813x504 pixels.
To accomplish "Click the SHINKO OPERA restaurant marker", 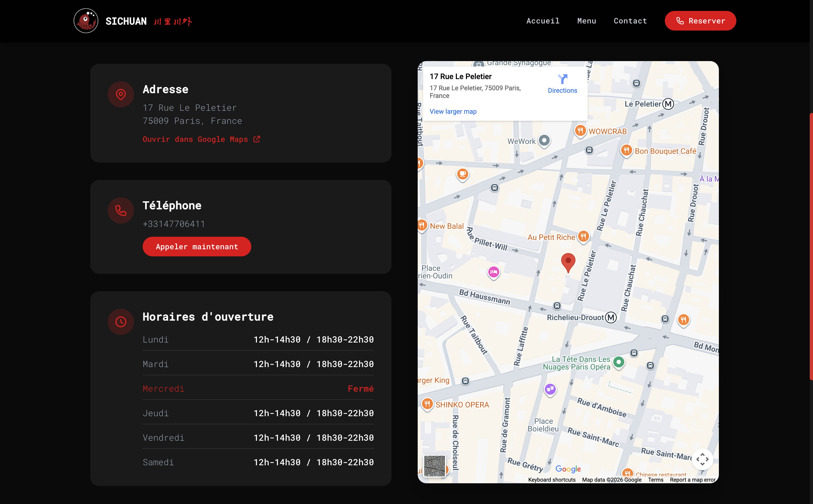I will 427,404.
